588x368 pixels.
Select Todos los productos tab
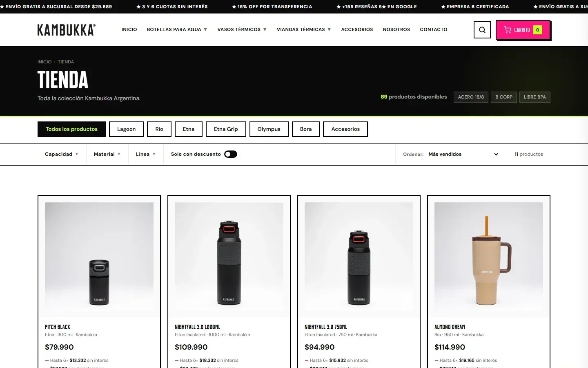point(71,129)
